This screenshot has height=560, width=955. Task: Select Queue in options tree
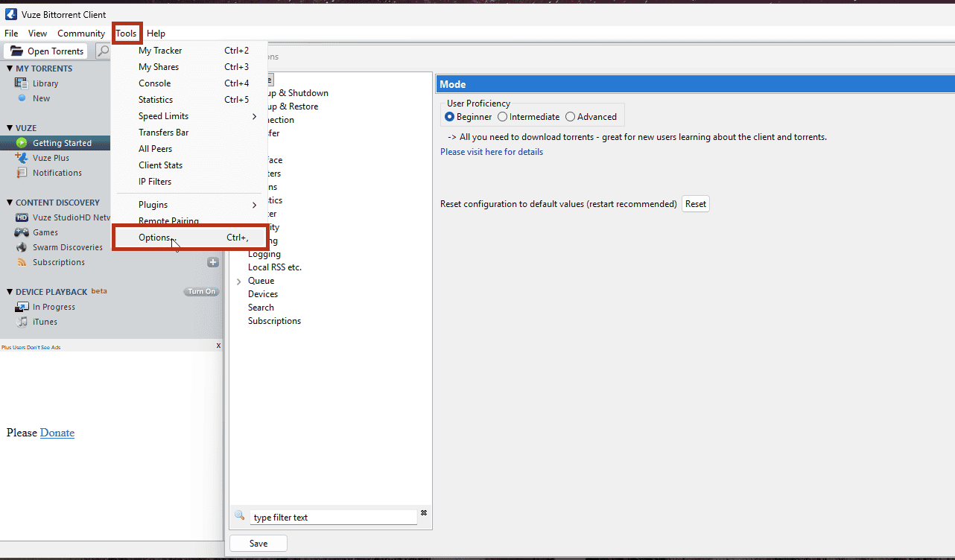[x=261, y=281]
